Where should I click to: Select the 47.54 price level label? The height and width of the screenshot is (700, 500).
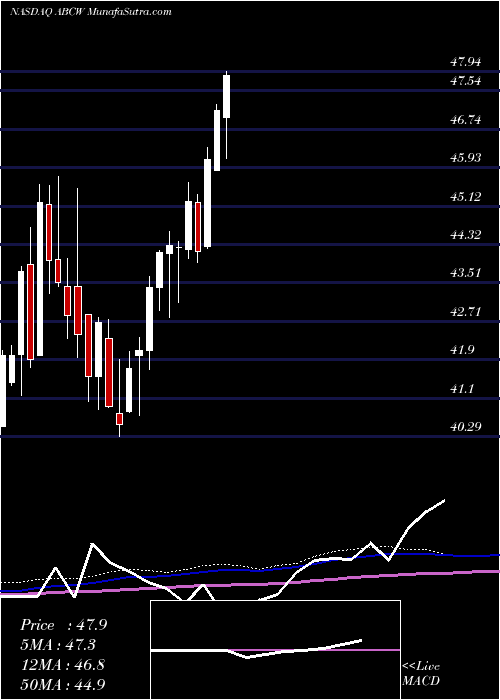click(x=466, y=81)
